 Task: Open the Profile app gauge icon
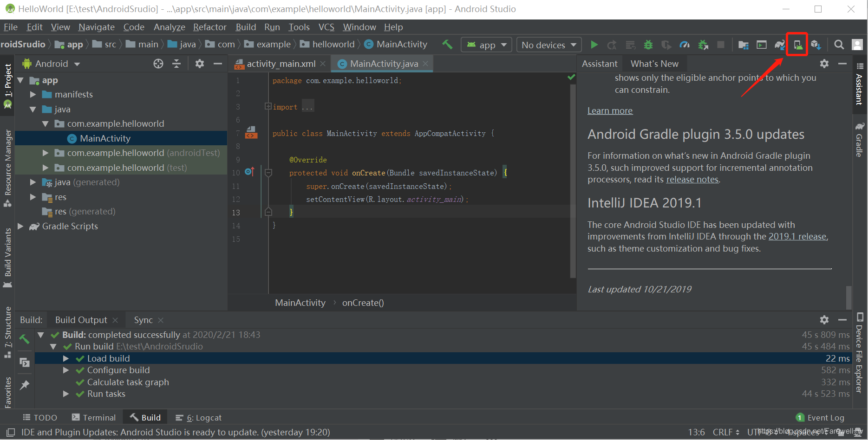pyautogui.click(x=685, y=45)
